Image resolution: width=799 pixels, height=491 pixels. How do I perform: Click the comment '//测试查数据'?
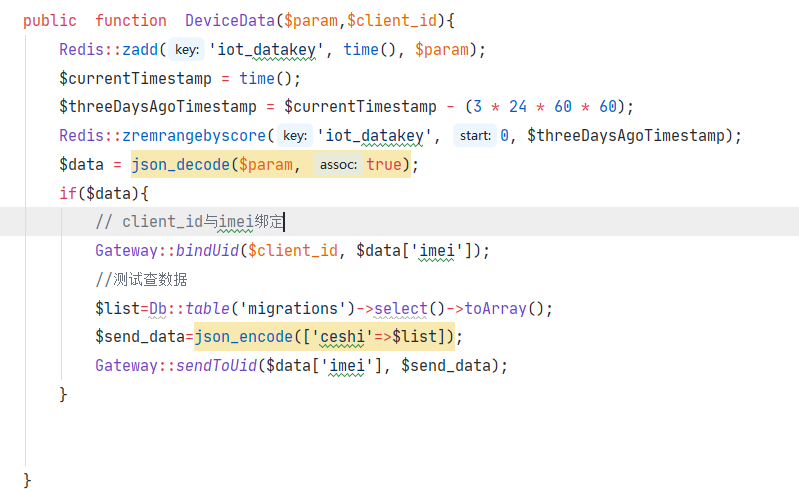(x=141, y=279)
